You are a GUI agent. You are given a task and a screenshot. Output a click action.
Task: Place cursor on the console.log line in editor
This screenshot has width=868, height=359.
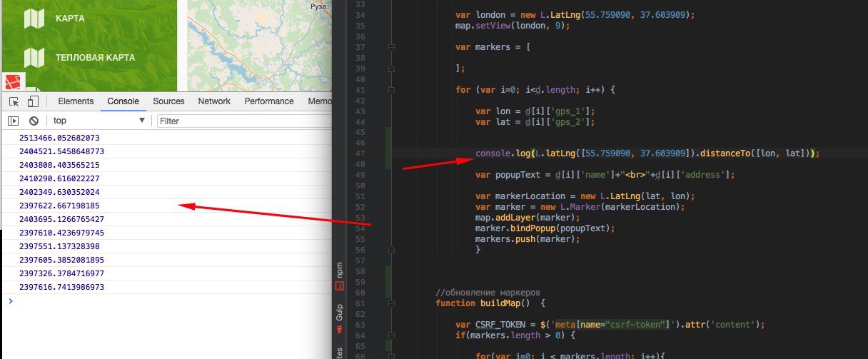pyautogui.click(x=647, y=153)
